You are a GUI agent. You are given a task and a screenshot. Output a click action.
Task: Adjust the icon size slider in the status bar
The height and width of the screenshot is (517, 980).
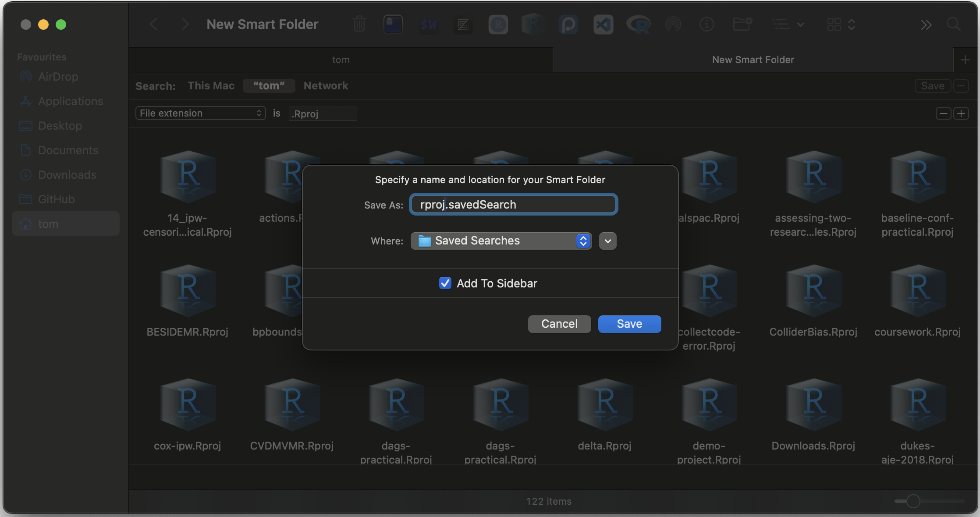pyautogui.click(x=913, y=501)
